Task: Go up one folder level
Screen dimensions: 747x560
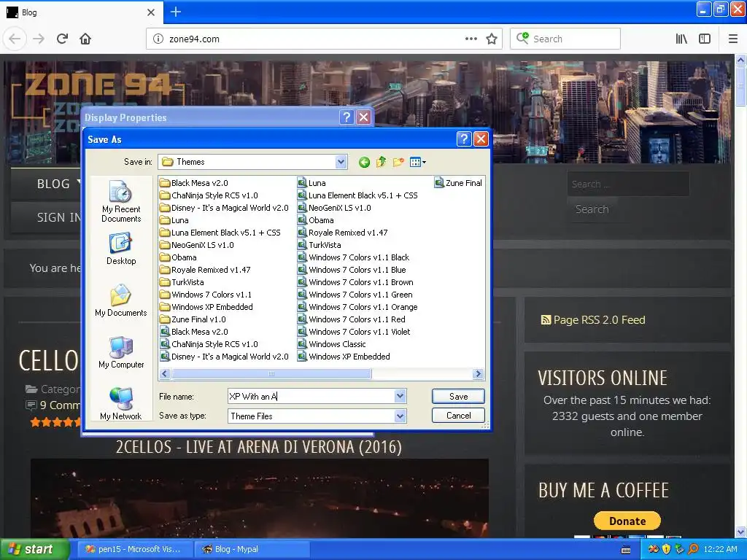Action: 381,163
